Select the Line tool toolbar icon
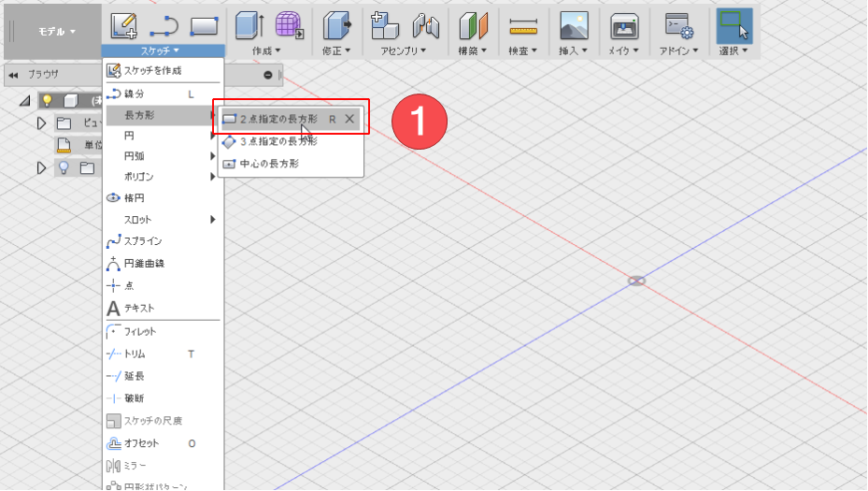 [164, 26]
